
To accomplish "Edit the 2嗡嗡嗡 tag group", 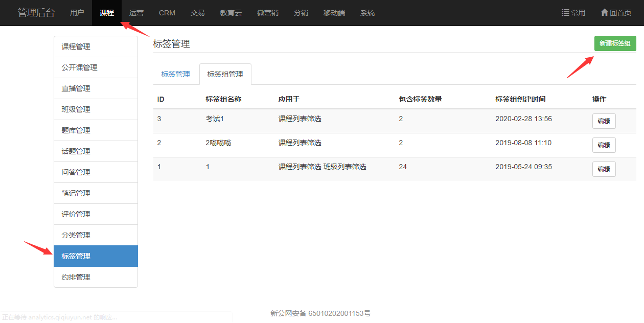I will pos(604,145).
